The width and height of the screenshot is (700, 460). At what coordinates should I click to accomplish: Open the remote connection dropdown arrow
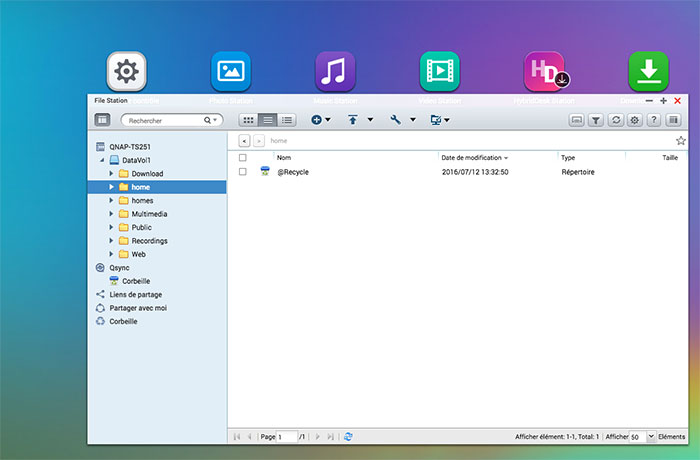coord(447,120)
